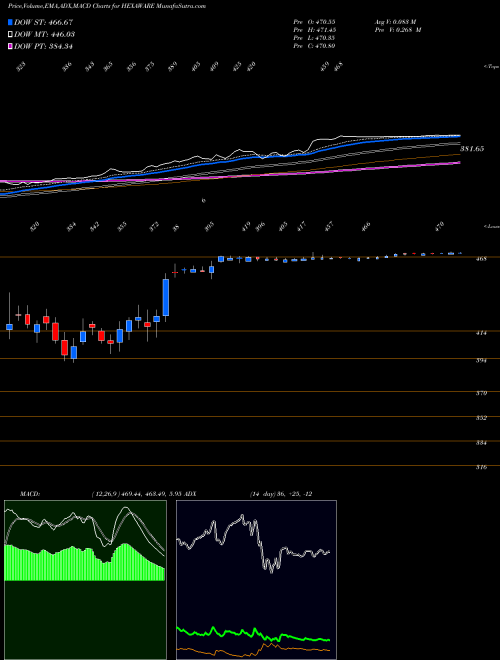Click the 381.65 price label on EMA chart
Image resolution: width=500 pixels, height=660 pixels.
click(x=472, y=149)
